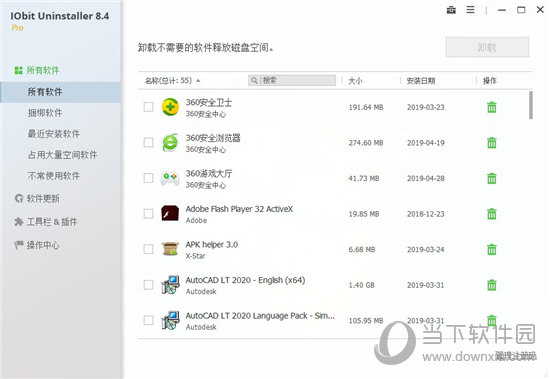Select Adobe Flash Player 32 ActiveX name
Screen dimensions: 550x379
pos(239,209)
